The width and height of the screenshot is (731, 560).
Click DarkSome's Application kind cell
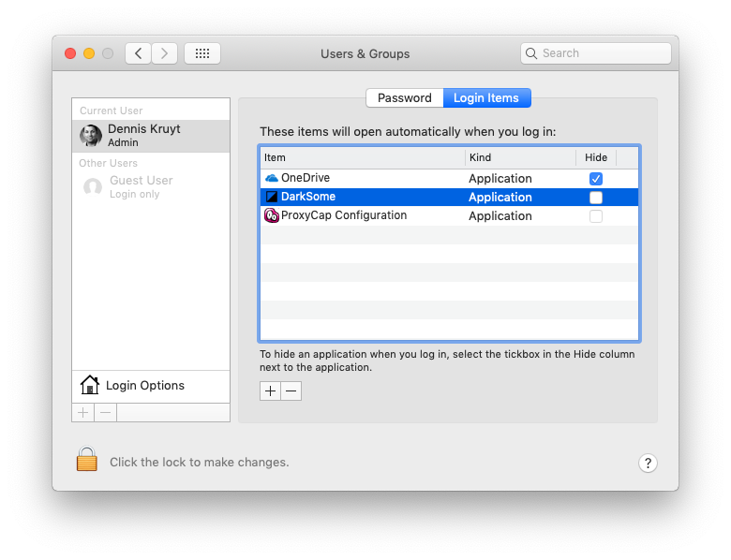coord(500,197)
